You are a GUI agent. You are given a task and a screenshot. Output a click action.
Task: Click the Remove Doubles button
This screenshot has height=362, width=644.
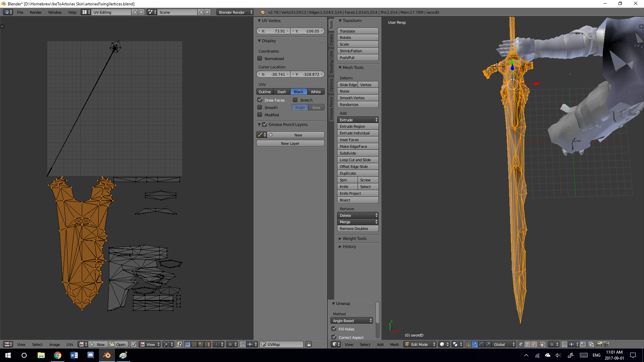click(x=358, y=228)
